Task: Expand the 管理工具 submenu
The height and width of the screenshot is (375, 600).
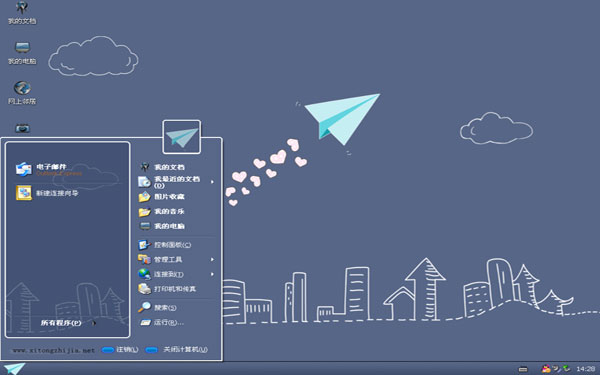Action: pyautogui.click(x=176, y=259)
